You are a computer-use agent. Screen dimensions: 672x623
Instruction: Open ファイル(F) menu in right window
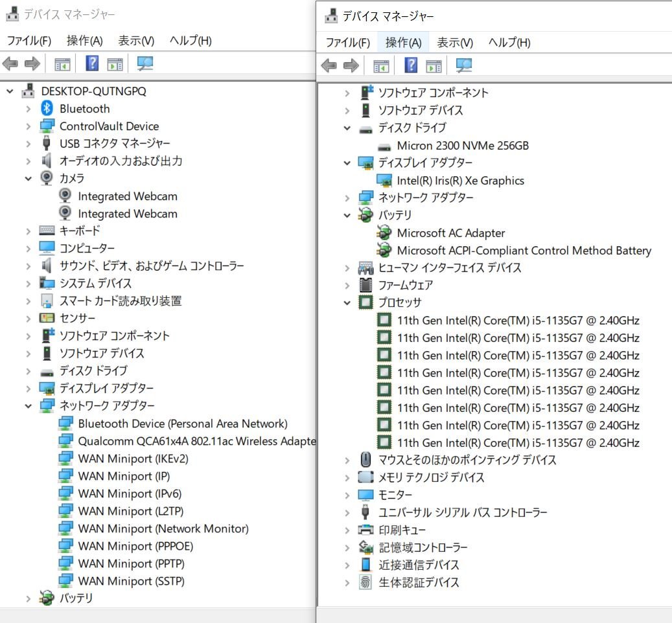click(x=347, y=42)
